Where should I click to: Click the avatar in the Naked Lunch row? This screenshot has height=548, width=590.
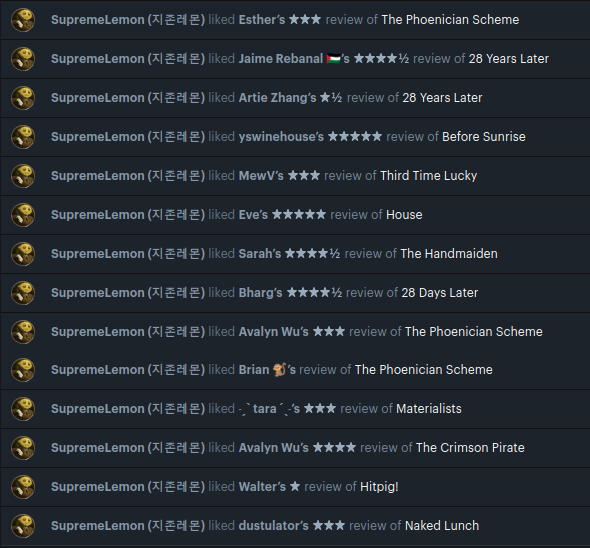[23, 526]
